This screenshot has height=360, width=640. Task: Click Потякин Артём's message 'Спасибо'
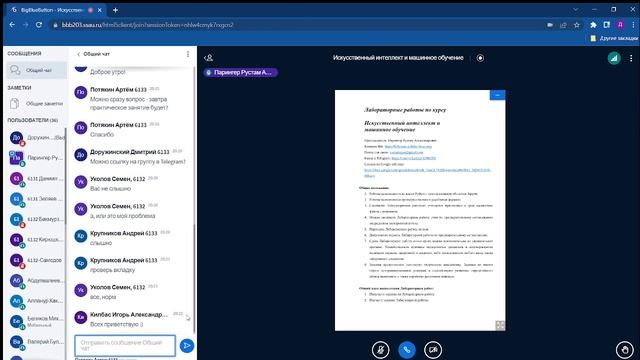tap(102, 134)
